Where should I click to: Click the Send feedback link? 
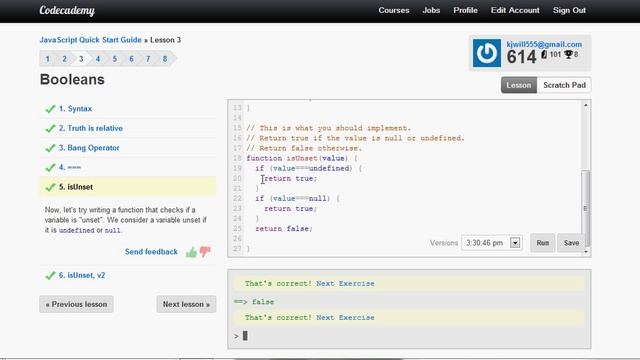[x=151, y=252]
